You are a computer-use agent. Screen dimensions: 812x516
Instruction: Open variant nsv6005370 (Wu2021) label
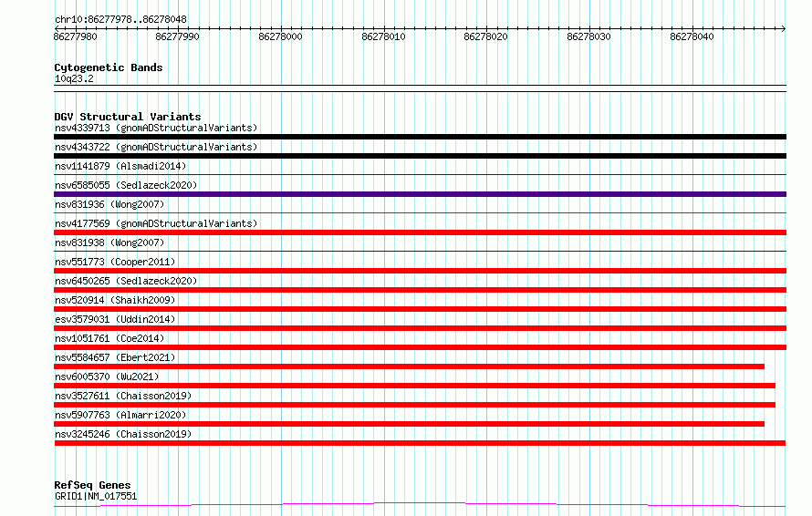click(x=107, y=377)
